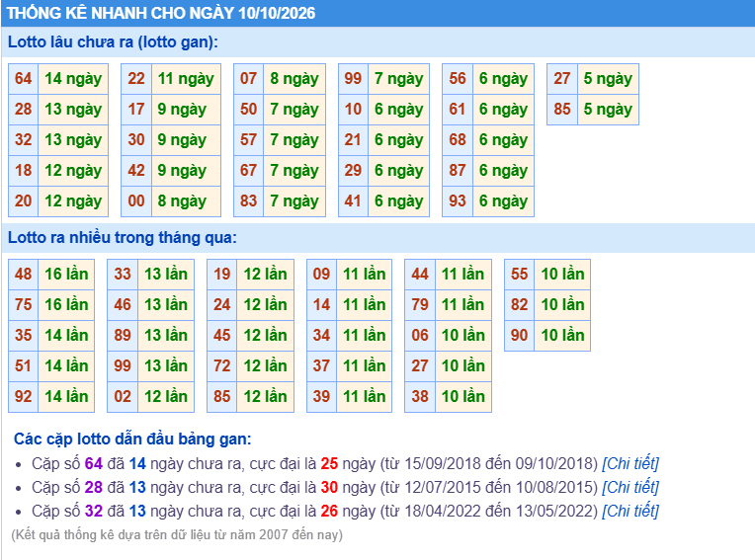Select number 99 cell with '7 ngày'
This screenshot has height=560, width=755.
click(353, 79)
